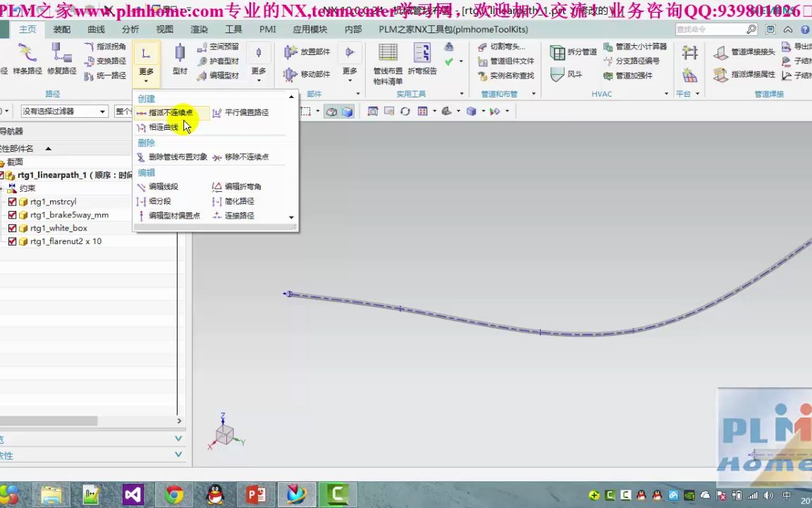This screenshot has width=812, height=508.
Task: Click the 移动部件 move part tool
Action: click(x=307, y=74)
